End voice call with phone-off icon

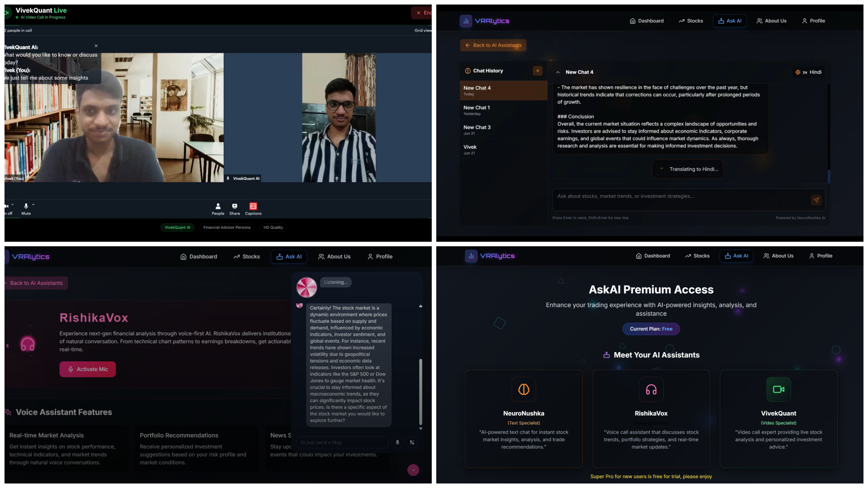[x=412, y=442]
